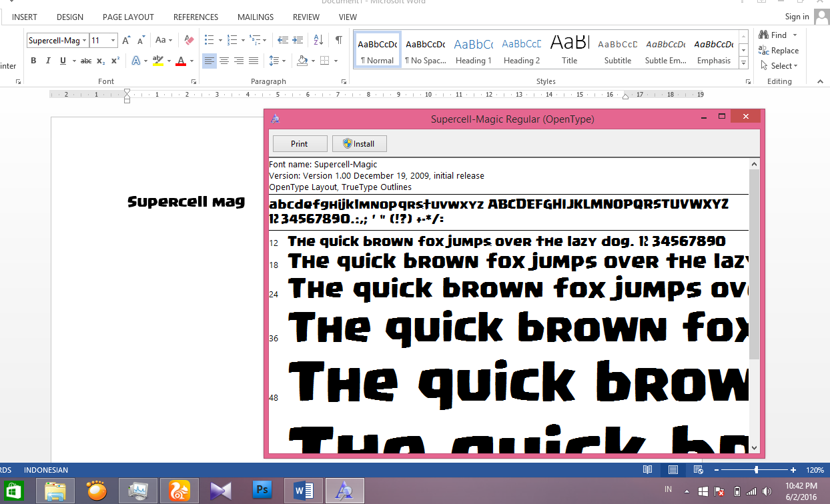Open the REVIEW tab

point(306,17)
